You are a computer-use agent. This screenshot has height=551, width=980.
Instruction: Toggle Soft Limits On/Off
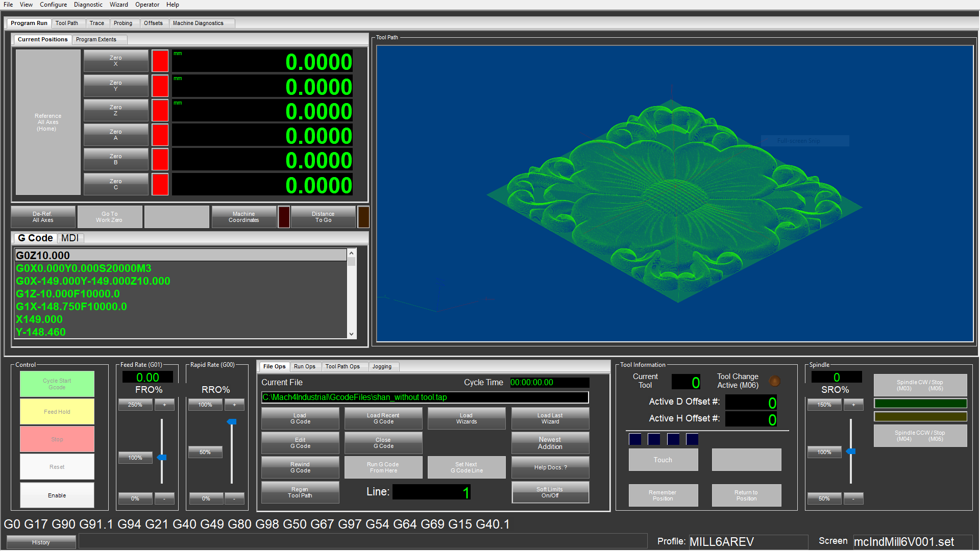[550, 492]
